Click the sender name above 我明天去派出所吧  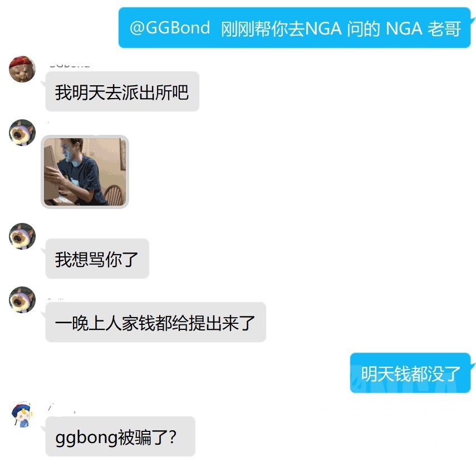point(69,65)
